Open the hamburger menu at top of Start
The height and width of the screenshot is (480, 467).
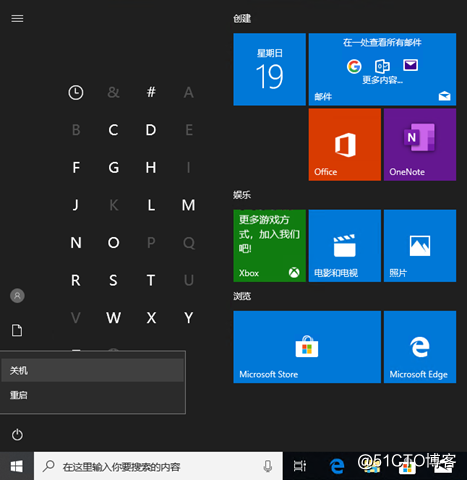[17, 19]
